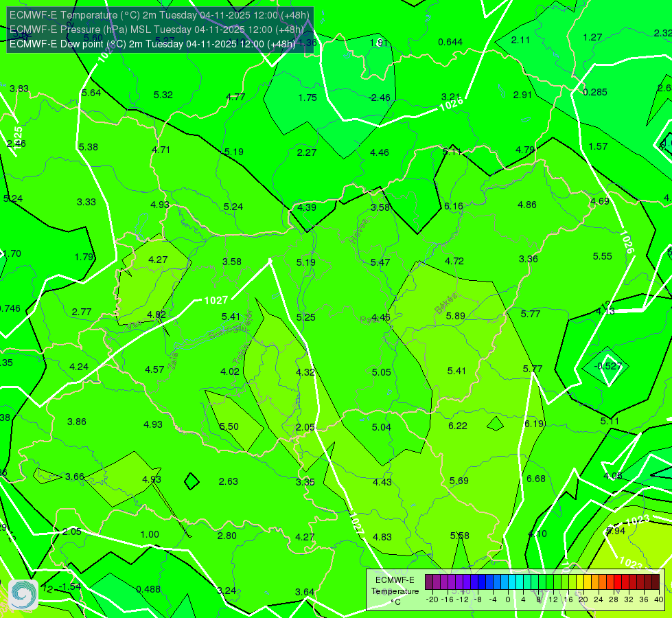Image resolution: width=672 pixels, height=618 pixels.
Task: Click the value 0.285 on the map
Action: [595, 92]
